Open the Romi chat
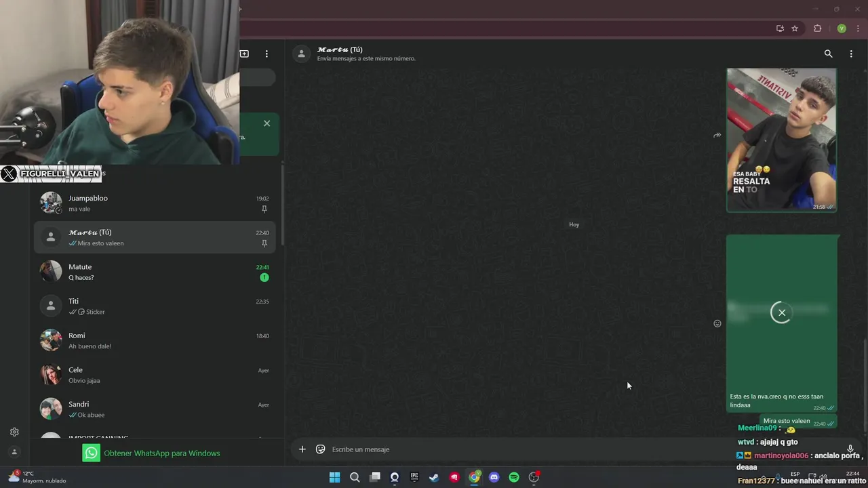 point(155,340)
